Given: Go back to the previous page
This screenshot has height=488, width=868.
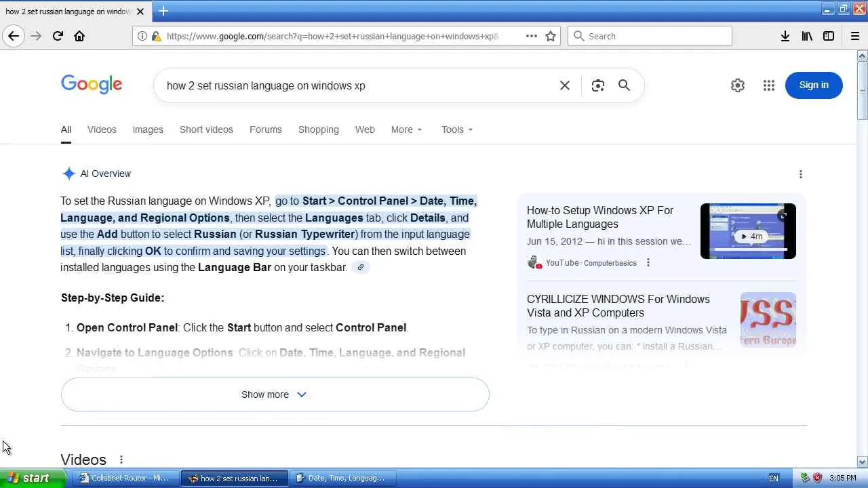Looking at the screenshot, I should coord(14,36).
